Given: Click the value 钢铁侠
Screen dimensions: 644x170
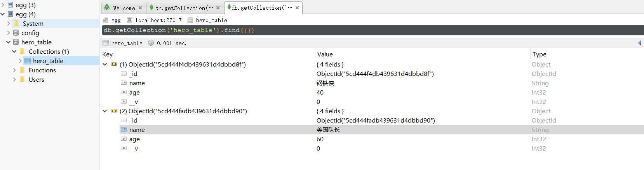Looking at the screenshot, I should click(x=325, y=83).
